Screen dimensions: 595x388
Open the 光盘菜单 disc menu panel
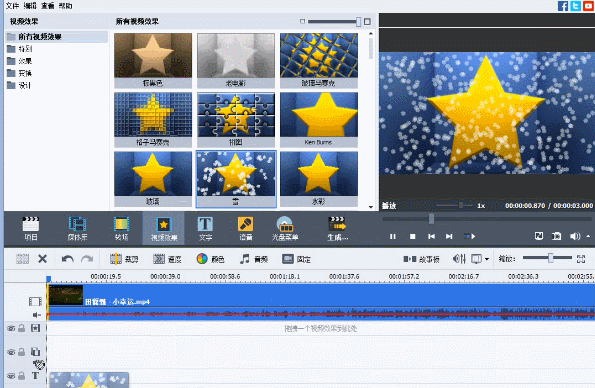click(285, 228)
